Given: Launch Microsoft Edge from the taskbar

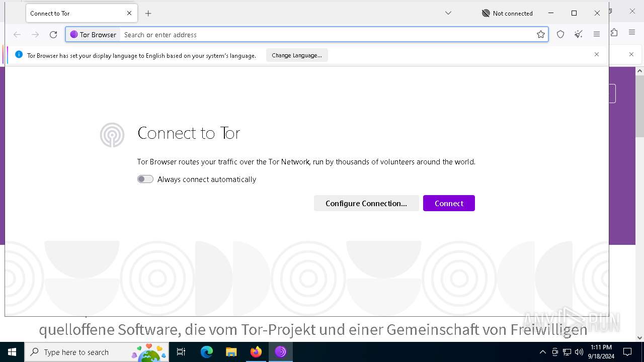Looking at the screenshot, I should pos(207,352).
